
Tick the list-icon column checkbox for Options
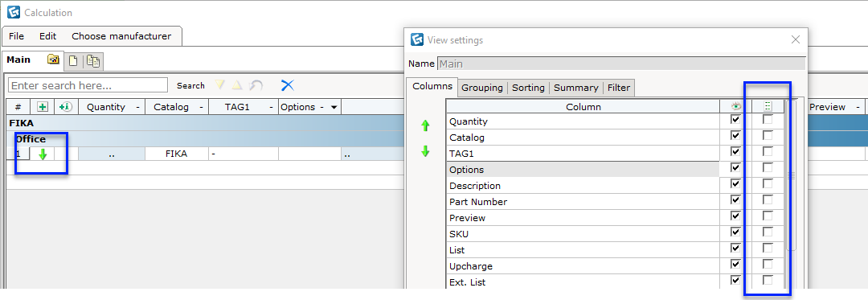pos(768,168)
